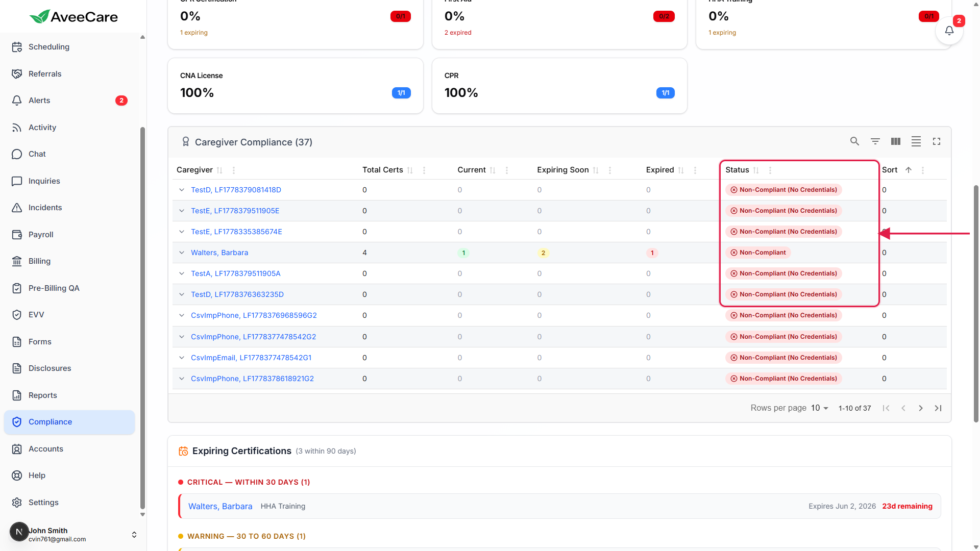Viewport: 980px width, 551px height.
Task: Open Status column actions menu
Action: [770, 170]
